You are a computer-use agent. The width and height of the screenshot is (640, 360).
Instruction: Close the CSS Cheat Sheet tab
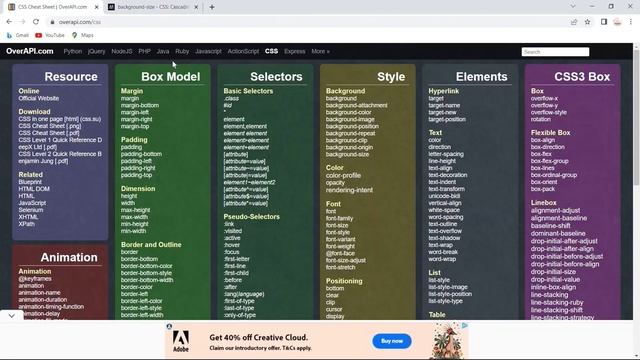click(x=96, y=7)
